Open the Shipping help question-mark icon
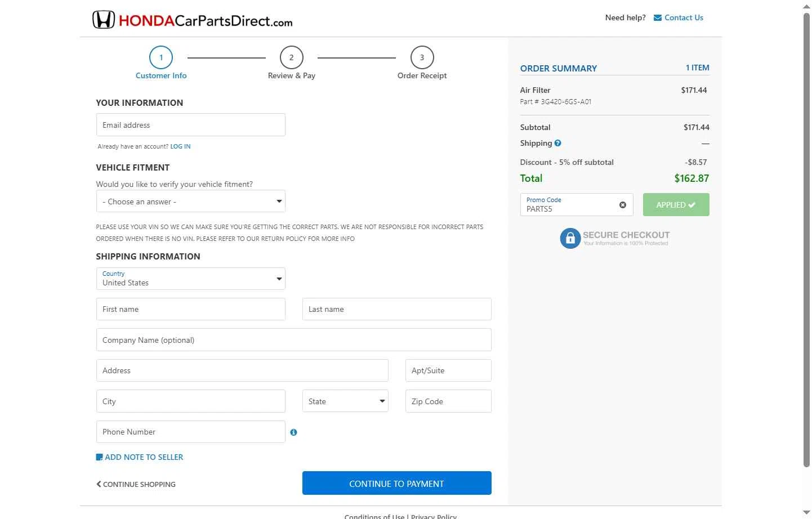The image size is (812, 519). pos(557,143)
